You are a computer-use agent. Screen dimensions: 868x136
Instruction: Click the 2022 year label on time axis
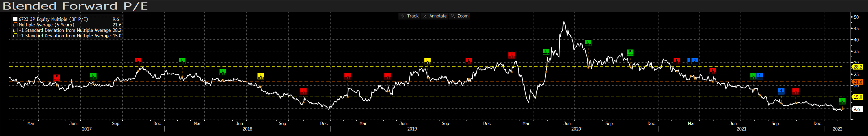pyautogui.click(x=838, y=129)
